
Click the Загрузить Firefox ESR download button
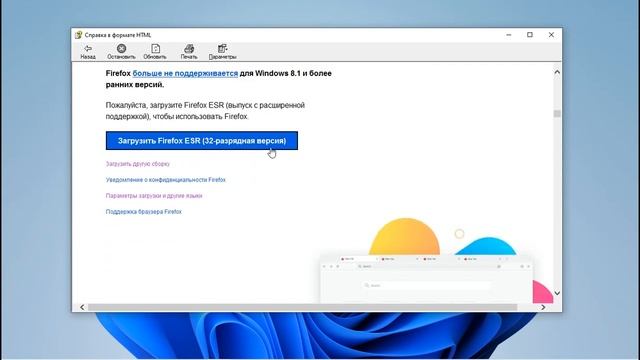click(202, 140)
